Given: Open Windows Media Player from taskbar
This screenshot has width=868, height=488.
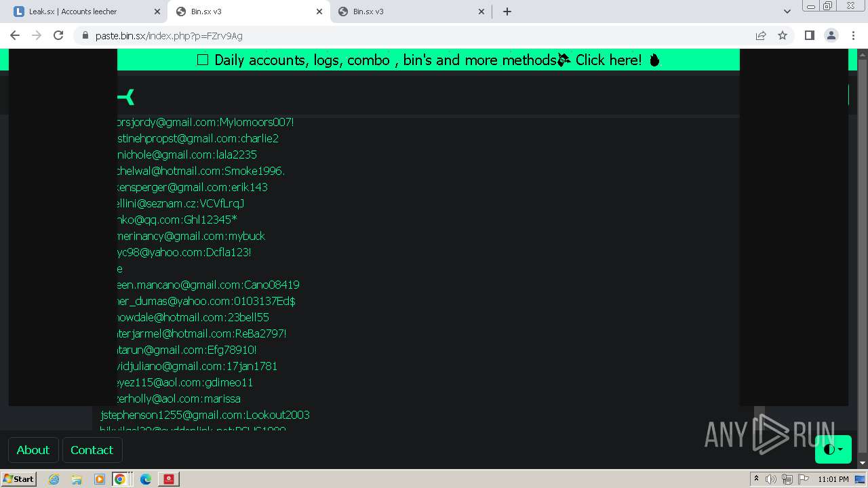Looking at the screenshot, I should click(x=100, y=479).
